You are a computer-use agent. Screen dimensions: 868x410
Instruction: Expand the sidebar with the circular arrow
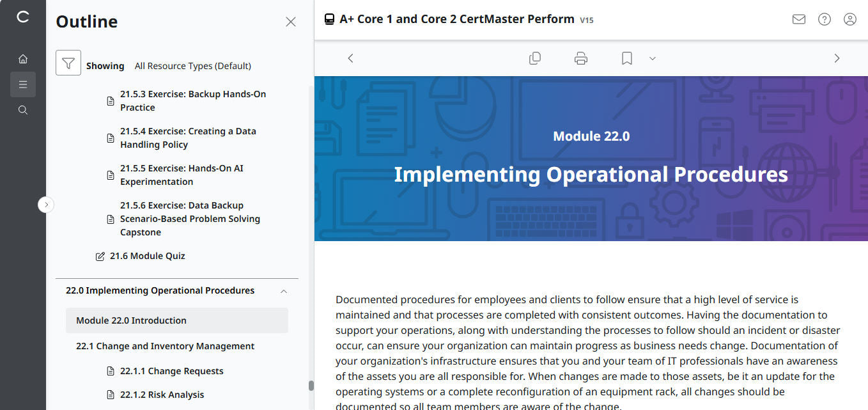tap(46, 204)
